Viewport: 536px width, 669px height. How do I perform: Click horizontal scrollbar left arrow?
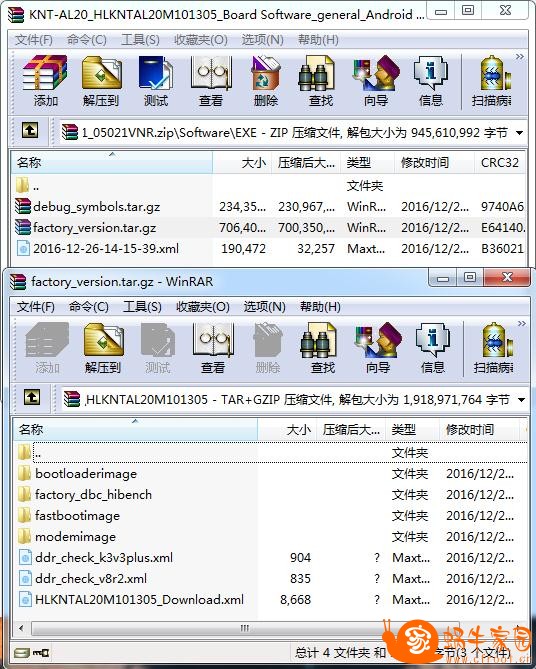[21, 628]
